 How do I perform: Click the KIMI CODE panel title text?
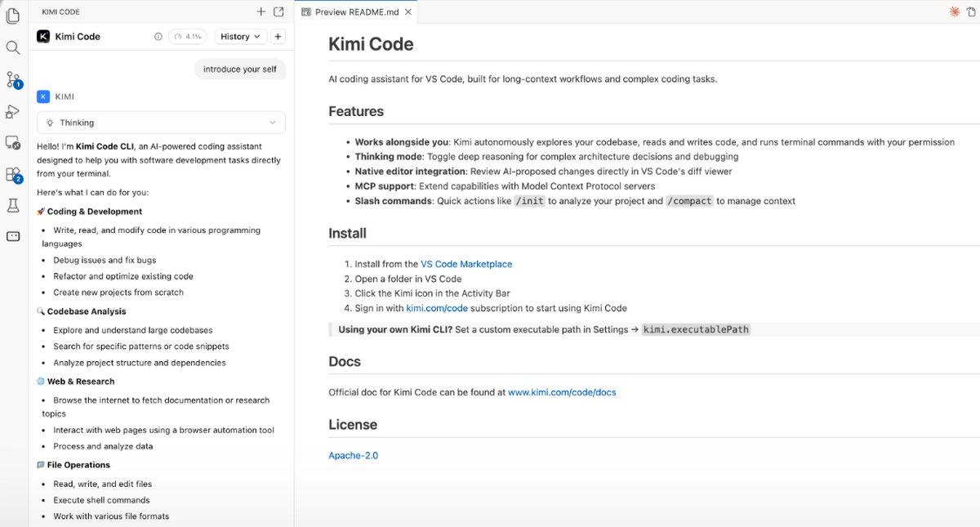(60, 12)
